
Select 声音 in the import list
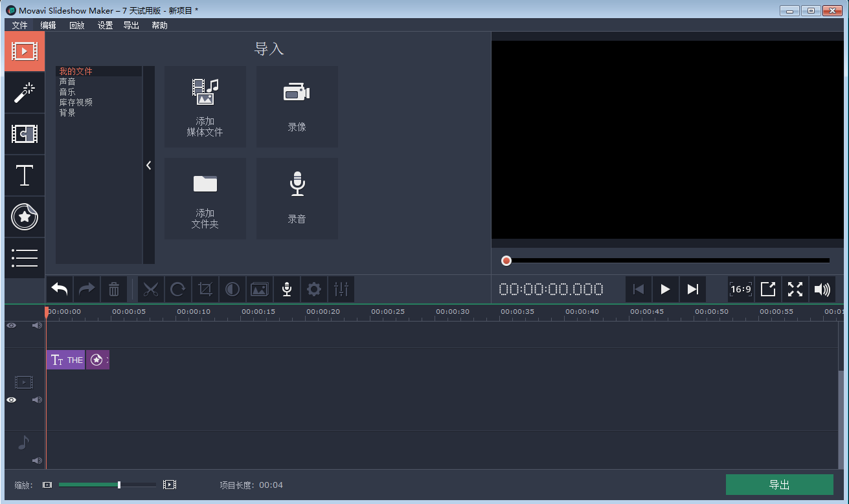99,82
